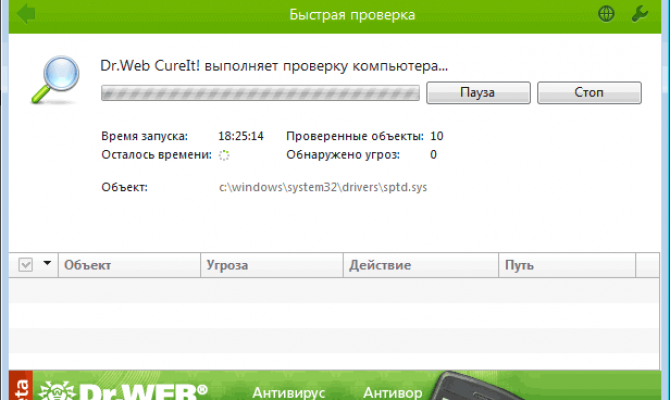The image size is (670, 400).
Task: Click the magnifying glass scan icon
Action: coord(56,79)
